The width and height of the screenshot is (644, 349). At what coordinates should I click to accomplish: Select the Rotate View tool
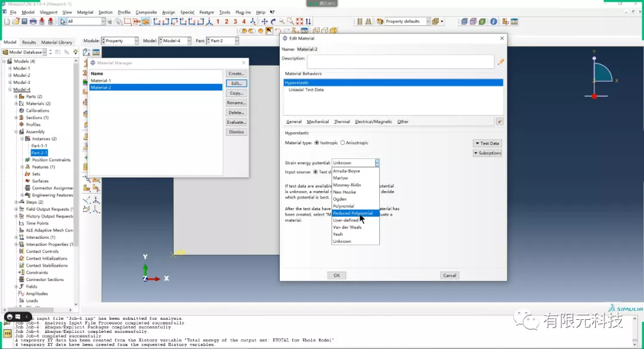point(273,21)
